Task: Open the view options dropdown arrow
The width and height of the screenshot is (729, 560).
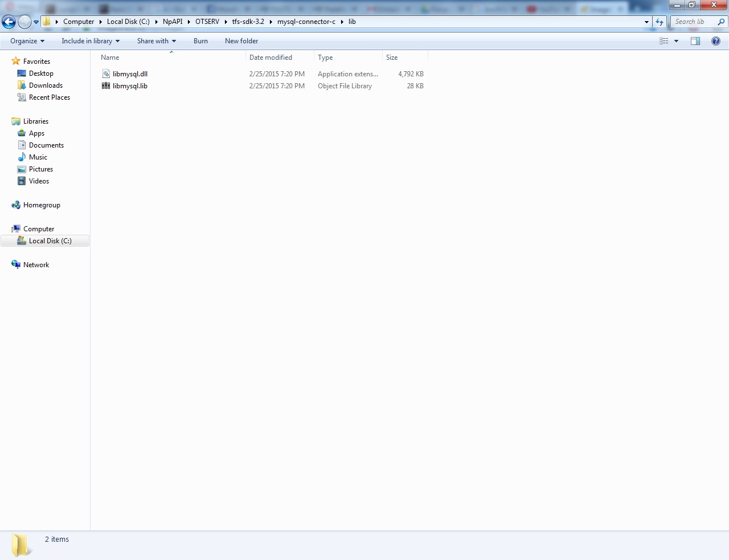Action: point(676,41)
